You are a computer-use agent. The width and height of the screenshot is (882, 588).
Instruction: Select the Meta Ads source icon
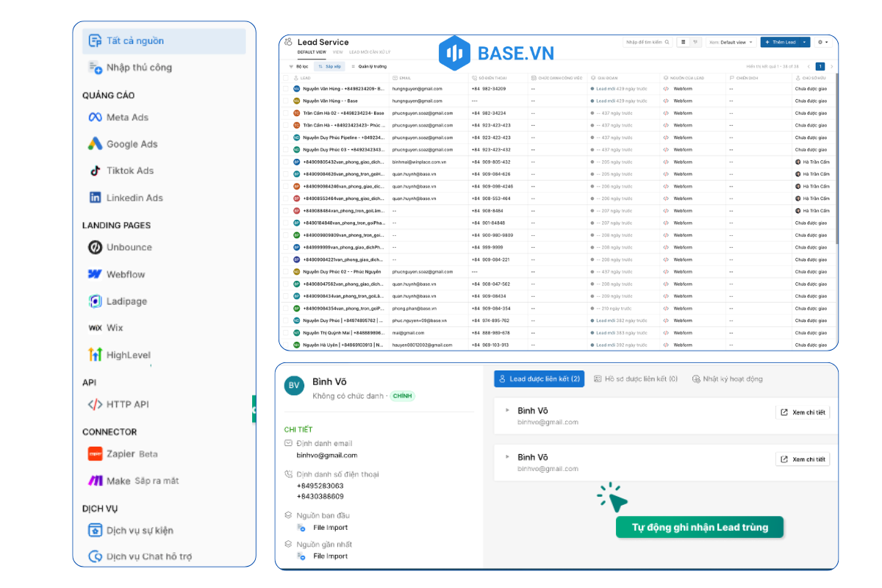point(95,118)
